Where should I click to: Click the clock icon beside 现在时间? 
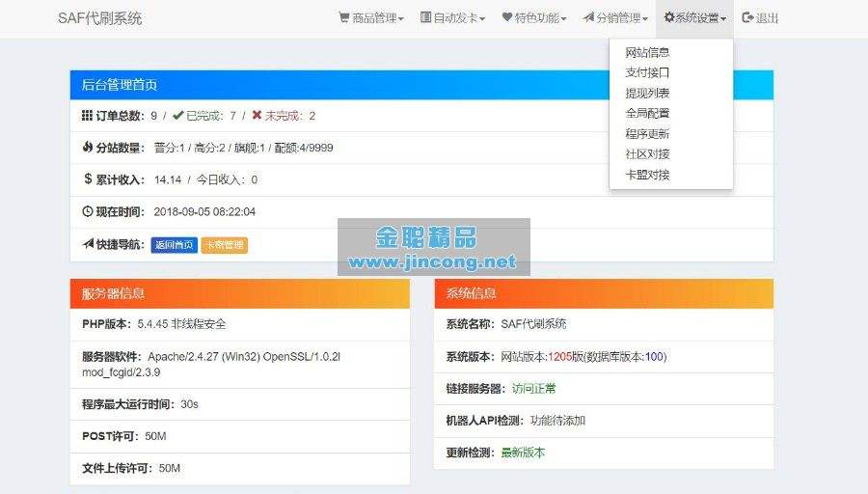[88, 211]
